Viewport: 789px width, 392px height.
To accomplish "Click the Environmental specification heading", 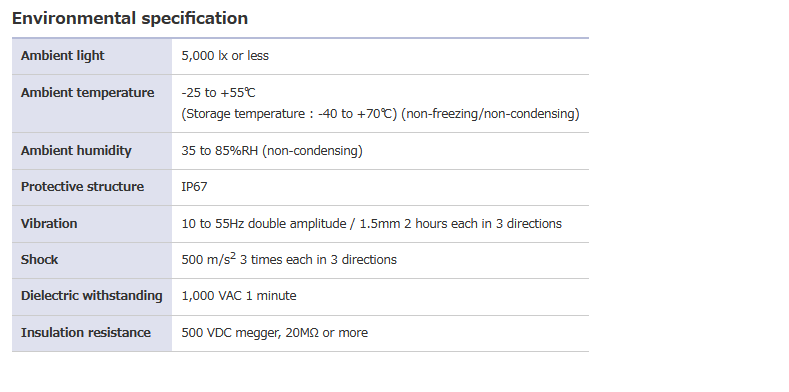I will 130,19.
